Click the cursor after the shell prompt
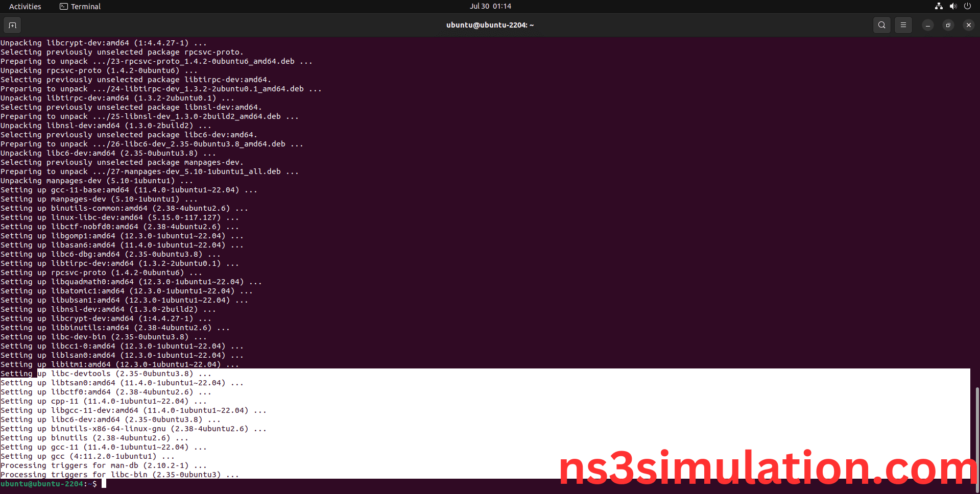Image resolution: width=980 pixels, height=494 pixels. pos(104,484)
